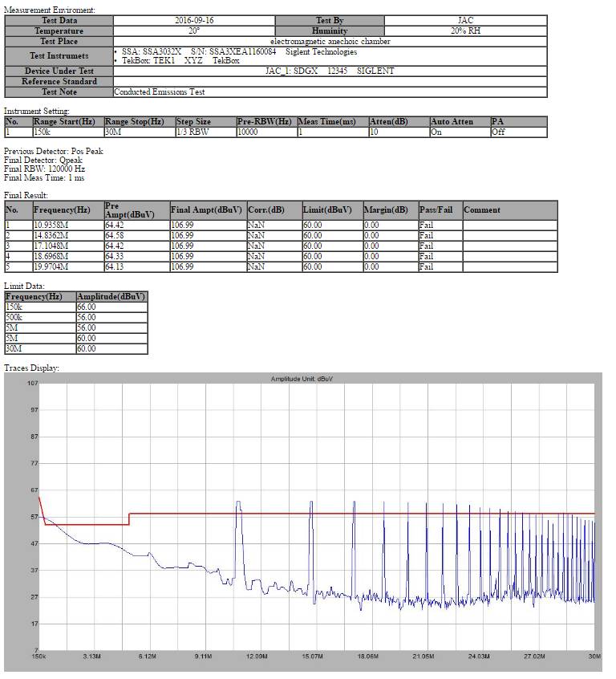Select the "1/3 RBW" step size cell

pos(192,132)
